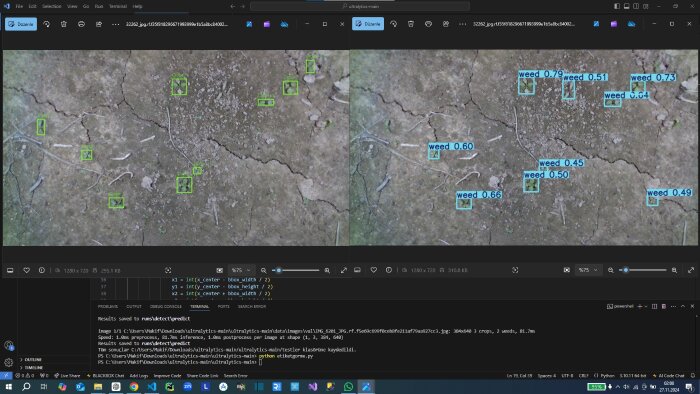Open the purple Clipchamp icon in left Photos window
This screenshot has height=394, width=700.
point(267,24)
